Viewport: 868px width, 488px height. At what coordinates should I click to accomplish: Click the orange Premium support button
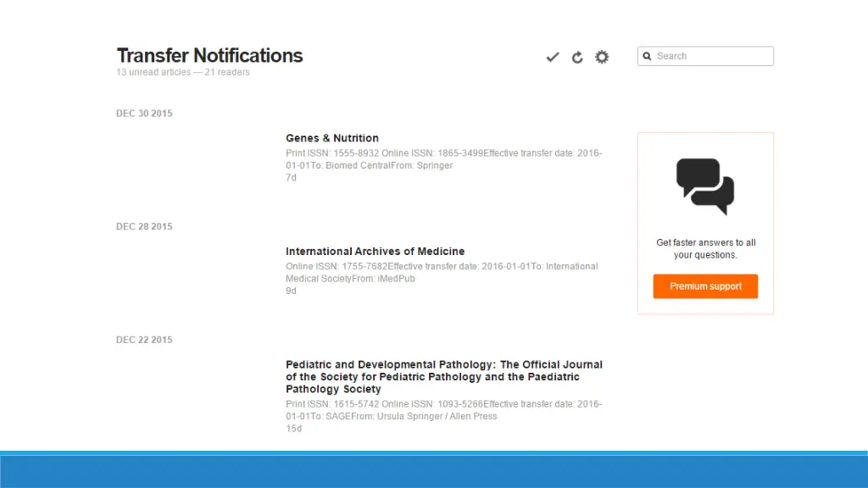(x=705, y=286)
